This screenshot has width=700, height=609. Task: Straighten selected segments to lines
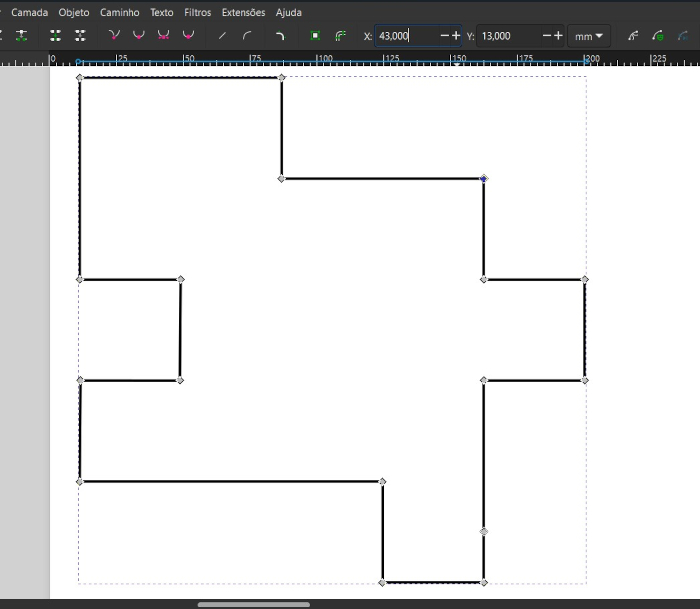pyautogui.click(x=222, y=36)
